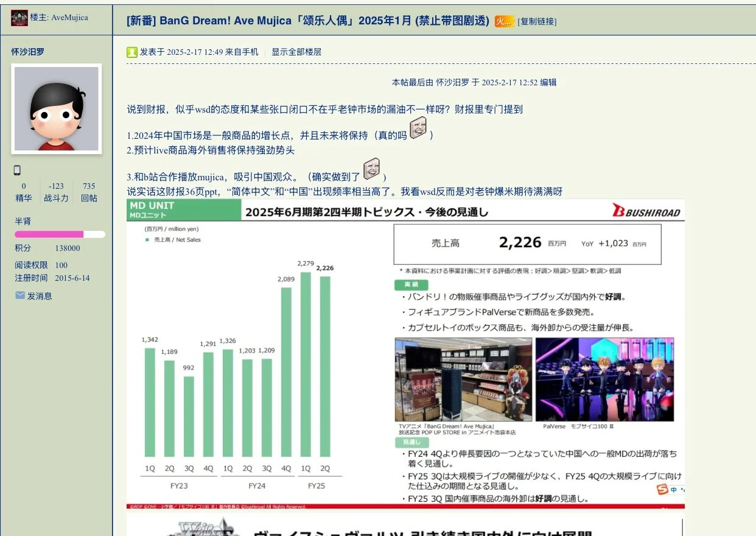Viewport: 756px width, 536px height.
Task: Open user profile 怀沙汨罗 in sidebar
Action: pos(27,52)
